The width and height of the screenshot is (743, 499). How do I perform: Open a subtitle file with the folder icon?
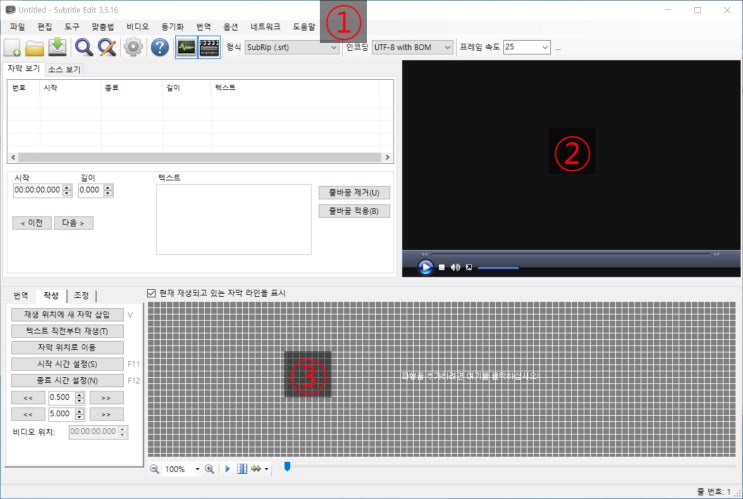coord(35,47)
